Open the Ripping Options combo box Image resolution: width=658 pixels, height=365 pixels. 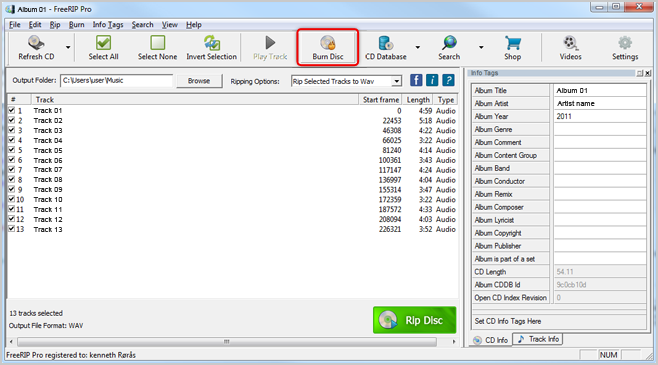tap(347, 81)
